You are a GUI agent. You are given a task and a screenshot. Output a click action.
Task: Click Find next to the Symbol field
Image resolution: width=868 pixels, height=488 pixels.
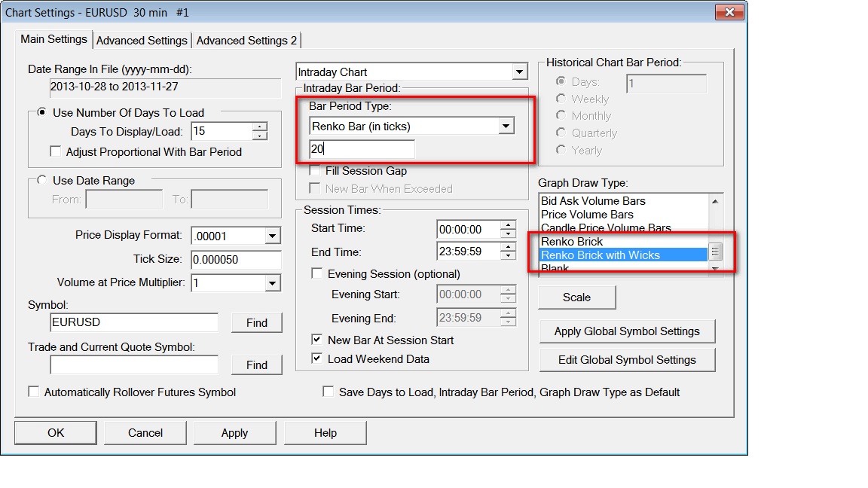[x=256, y=322]
